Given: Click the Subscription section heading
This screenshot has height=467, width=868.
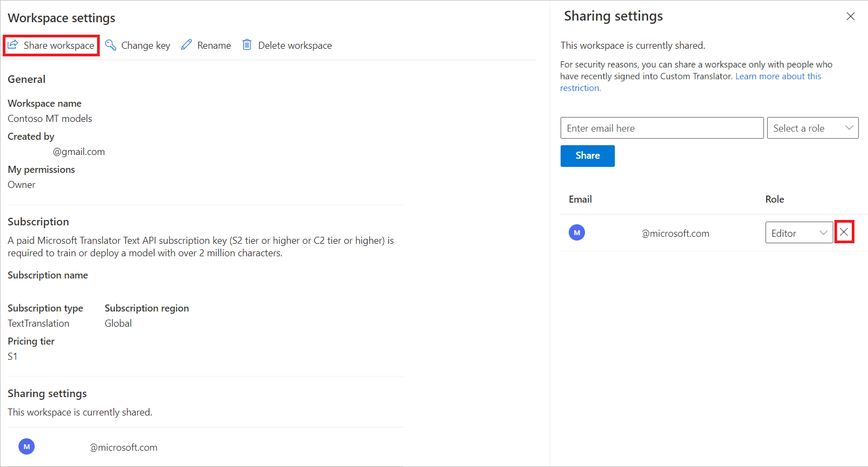Looking at the screenshot, I should [38, 222].
